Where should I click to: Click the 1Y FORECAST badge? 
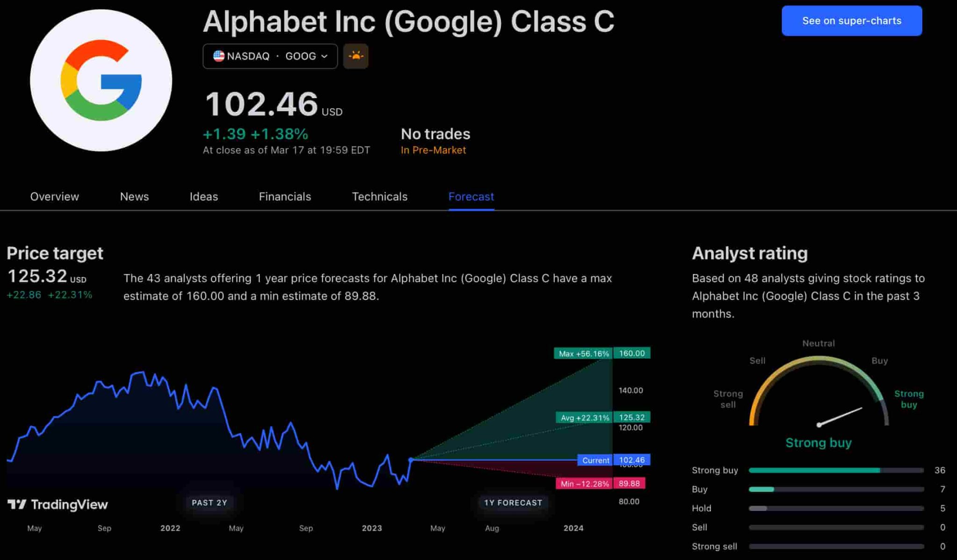[x=513, y=503]
